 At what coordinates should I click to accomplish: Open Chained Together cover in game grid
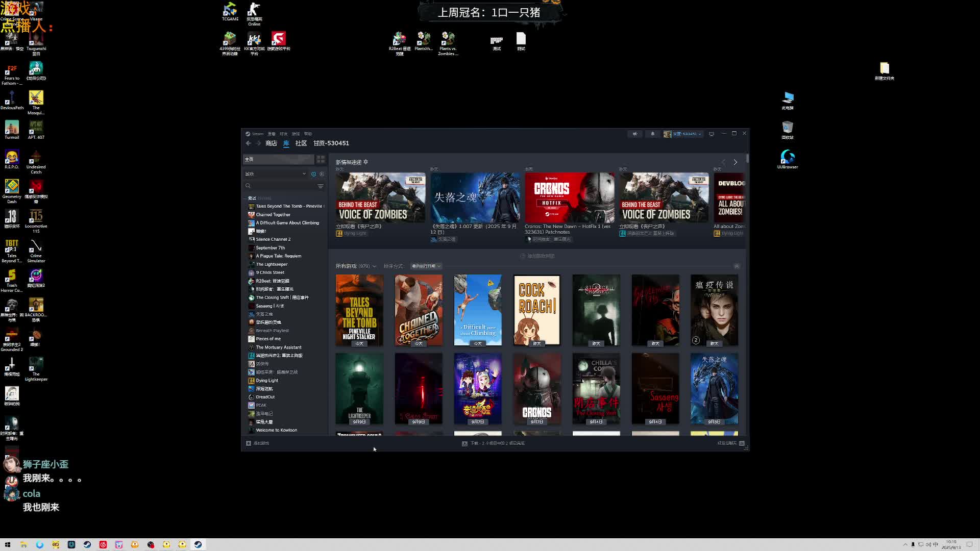[419, 310]
